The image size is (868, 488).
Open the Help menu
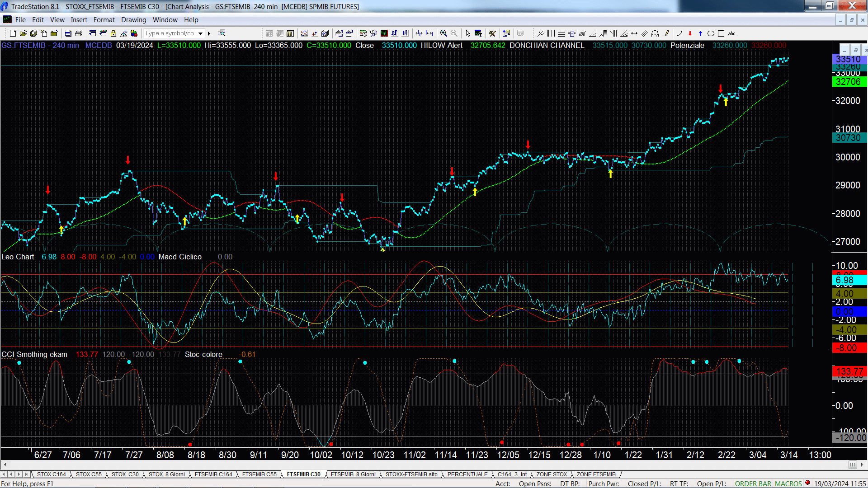191,19
